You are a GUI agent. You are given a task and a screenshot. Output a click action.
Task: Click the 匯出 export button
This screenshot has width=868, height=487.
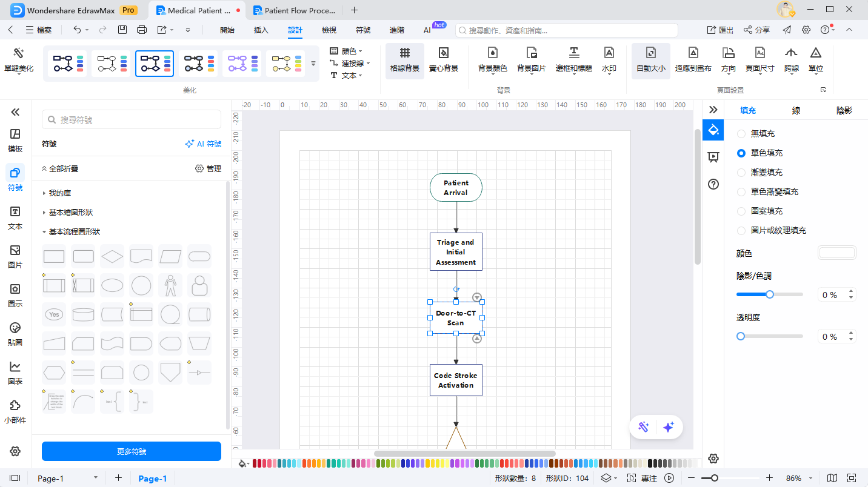[x=720, y=30]
